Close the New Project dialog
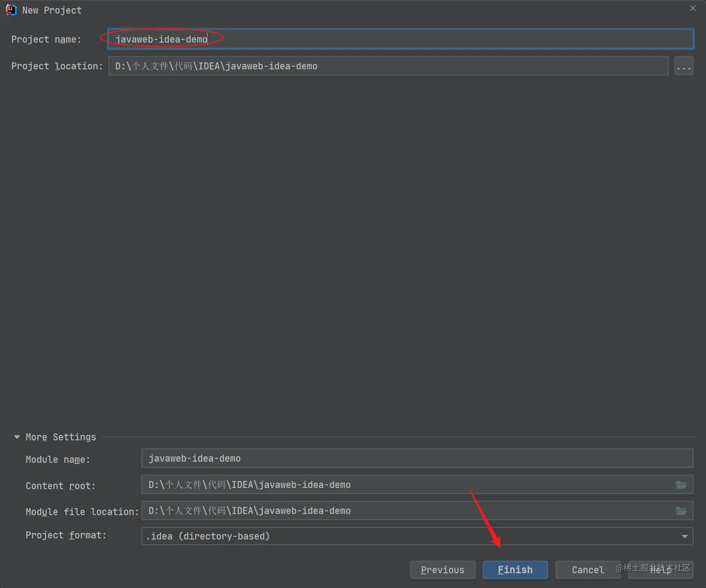The image size is (706, 588). [x=692, y=8]
